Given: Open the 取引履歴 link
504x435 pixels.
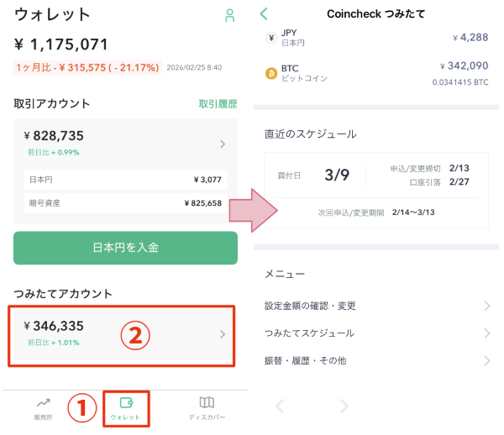Looking at the screenshot, I should (x=218, y=104).
